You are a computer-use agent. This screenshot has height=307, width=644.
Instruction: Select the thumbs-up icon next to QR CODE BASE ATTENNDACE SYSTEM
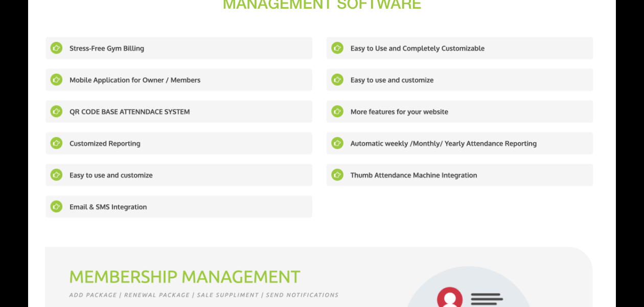[x=56, y=111]
